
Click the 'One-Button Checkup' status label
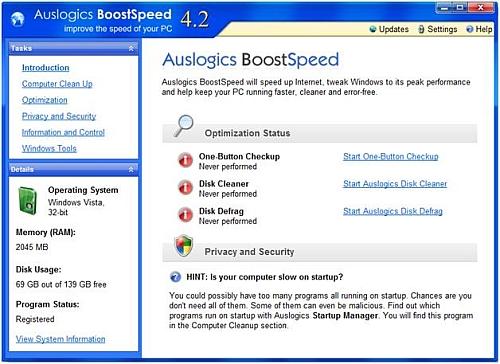[239, 156]
